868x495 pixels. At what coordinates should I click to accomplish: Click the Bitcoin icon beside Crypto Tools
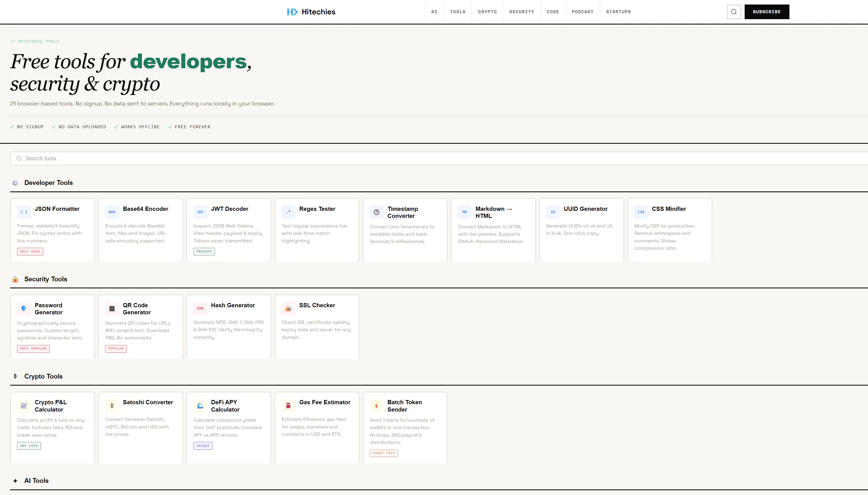pyautogui.click(x=15, y=376)
